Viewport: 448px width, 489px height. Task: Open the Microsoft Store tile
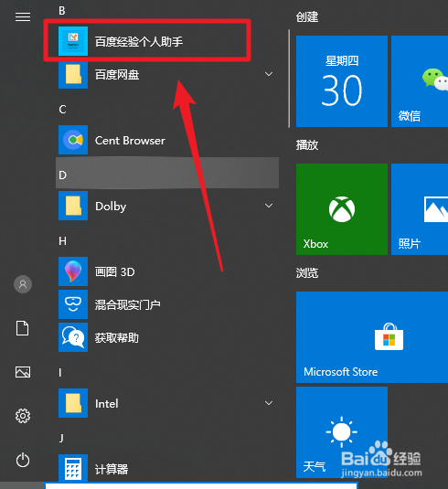click(372, 337)
